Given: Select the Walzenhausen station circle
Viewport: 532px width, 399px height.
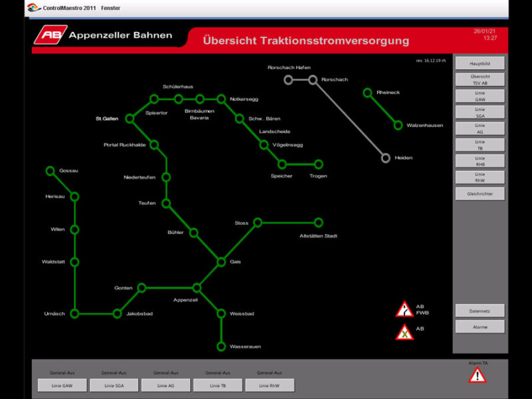Looking at the screenshot, I should pos(398,125).
